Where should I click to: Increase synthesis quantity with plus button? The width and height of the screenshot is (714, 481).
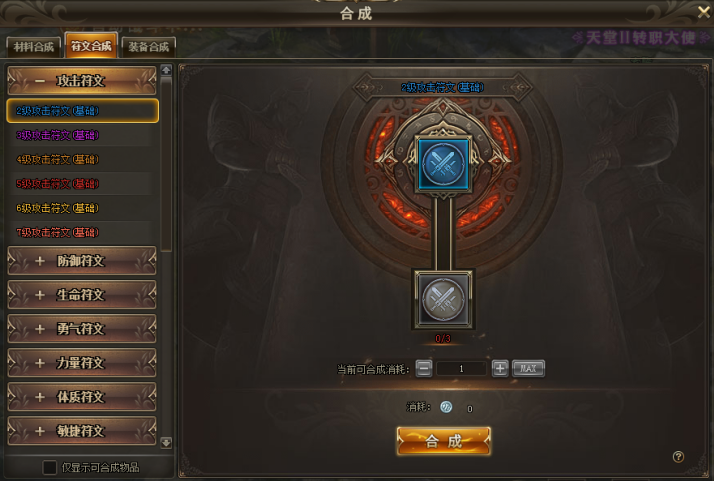500,368
